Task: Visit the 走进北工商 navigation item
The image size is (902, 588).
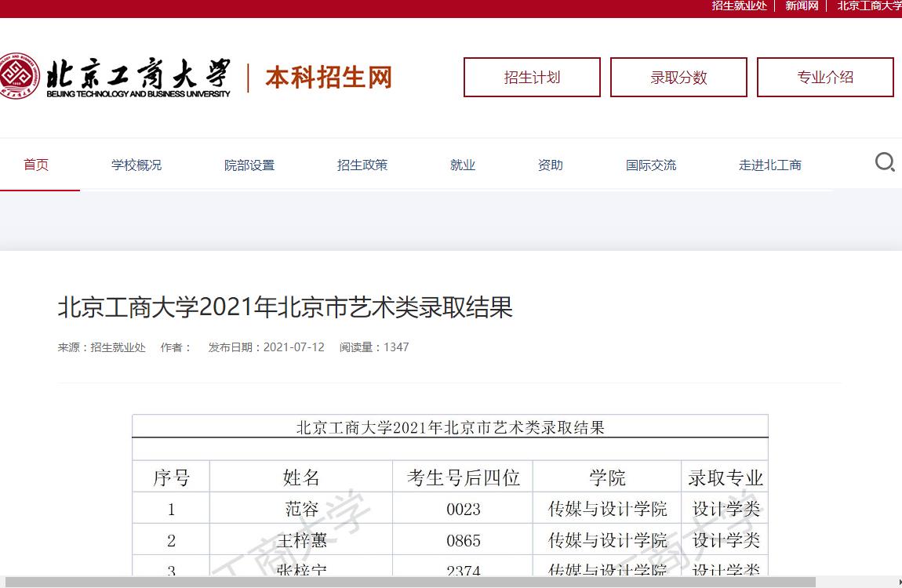Action: coord(770,165)
